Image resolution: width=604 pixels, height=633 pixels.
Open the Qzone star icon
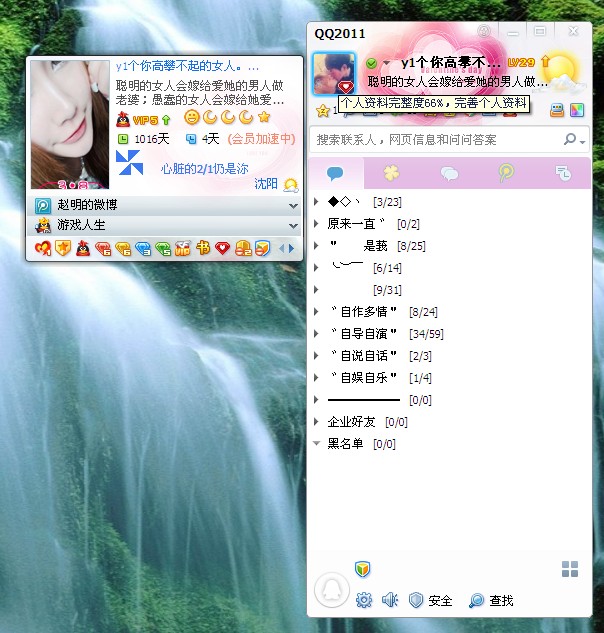323,111
